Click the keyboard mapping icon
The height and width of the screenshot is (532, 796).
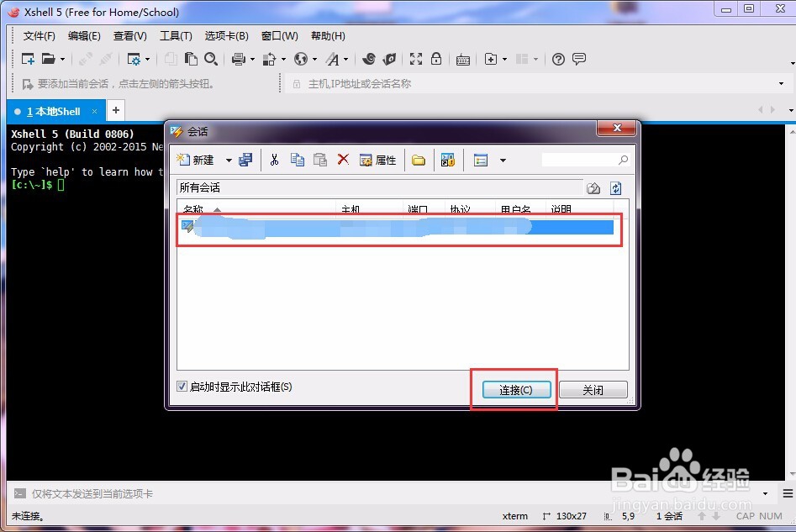tap(462, 60)
